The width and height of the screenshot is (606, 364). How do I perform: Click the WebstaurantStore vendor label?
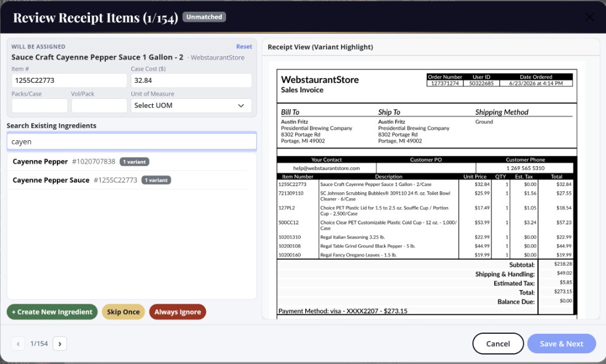218,57
